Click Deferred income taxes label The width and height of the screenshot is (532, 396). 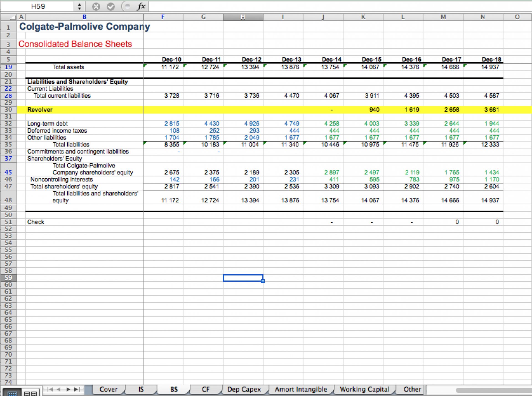[57, 130]
